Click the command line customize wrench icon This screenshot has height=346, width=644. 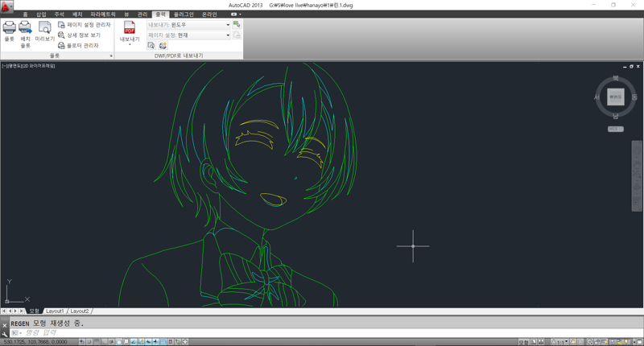coord(5,334)
